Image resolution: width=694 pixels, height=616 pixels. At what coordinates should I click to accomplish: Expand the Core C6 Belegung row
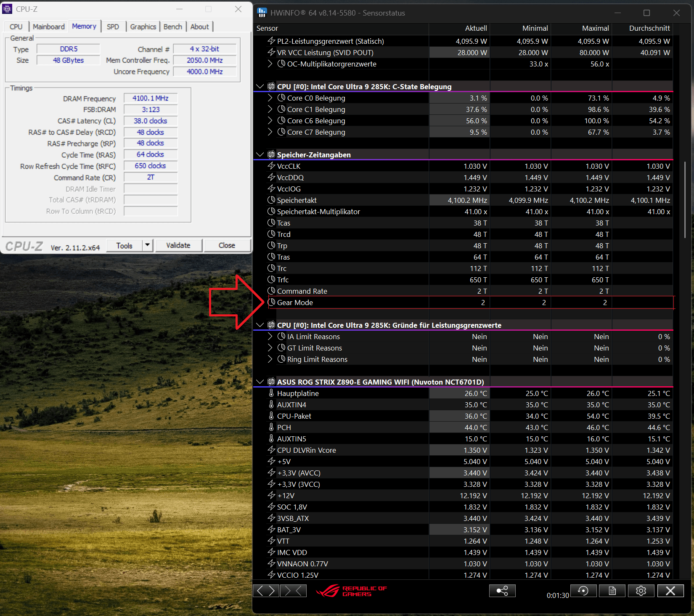pos(270,120)
